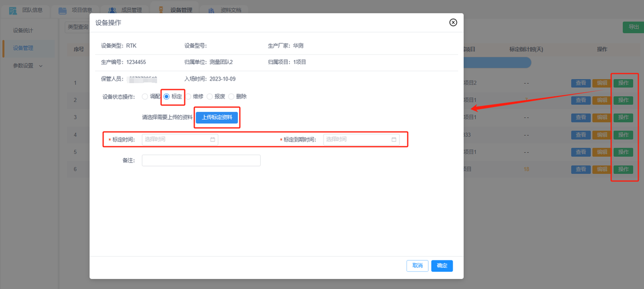Open 设备统计 in the sidebar
644x289 pixels.
(x=23, y=30)
